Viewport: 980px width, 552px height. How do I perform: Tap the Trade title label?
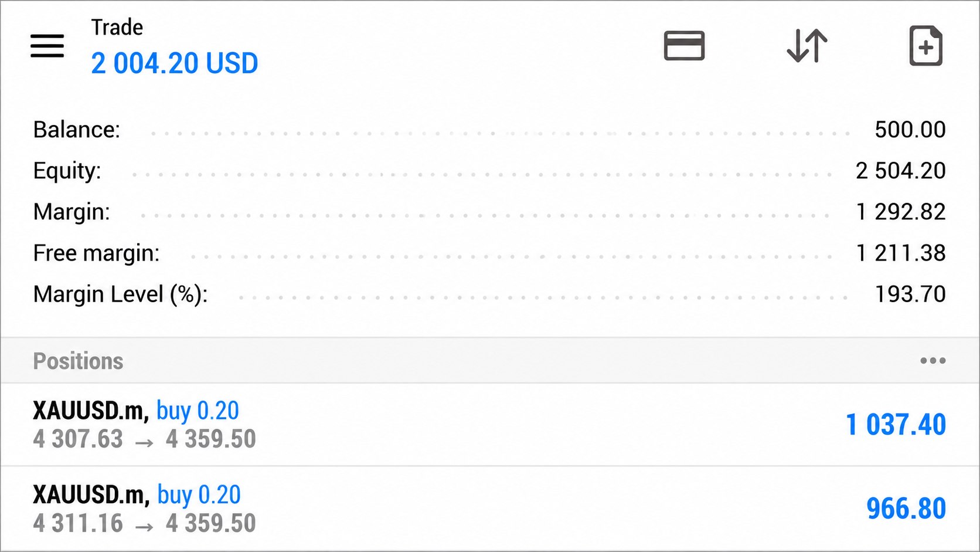pyautogui.click(x=117, y=28)
